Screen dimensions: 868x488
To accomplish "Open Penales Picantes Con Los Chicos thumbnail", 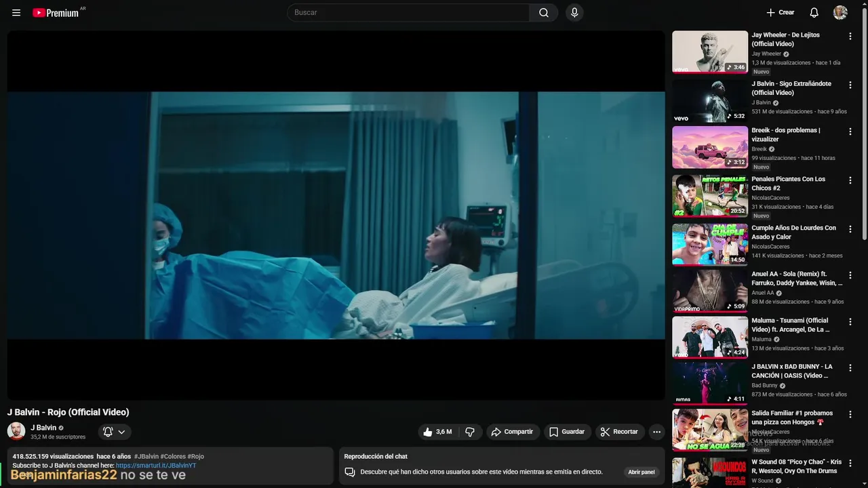I will (x=710, y=196).
